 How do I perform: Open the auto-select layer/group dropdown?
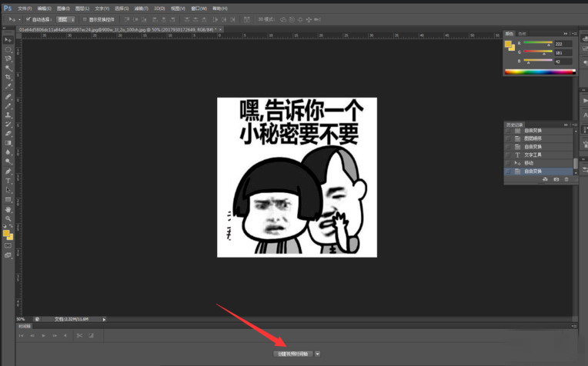click(68, 18)
